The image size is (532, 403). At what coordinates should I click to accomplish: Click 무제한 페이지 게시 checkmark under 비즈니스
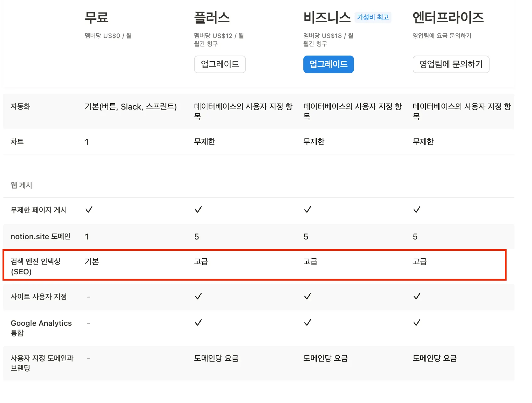(x=307, y=210)
